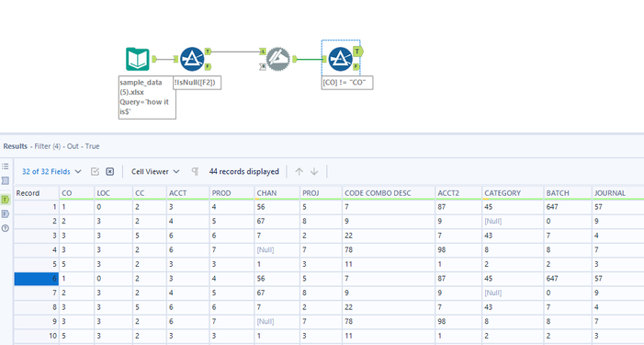
Task: Click the 98 ACCT2 cell in row 9
Action: (458, 322)
